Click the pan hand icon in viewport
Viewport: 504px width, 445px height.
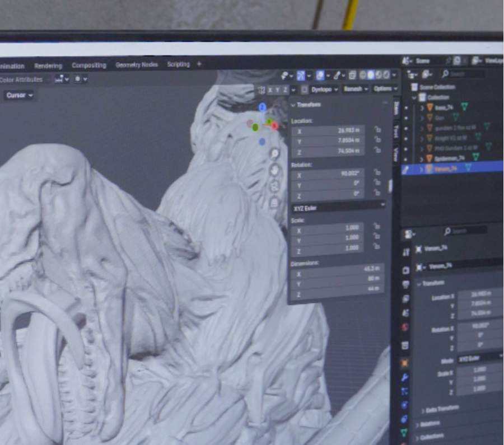tap(274, 170)
